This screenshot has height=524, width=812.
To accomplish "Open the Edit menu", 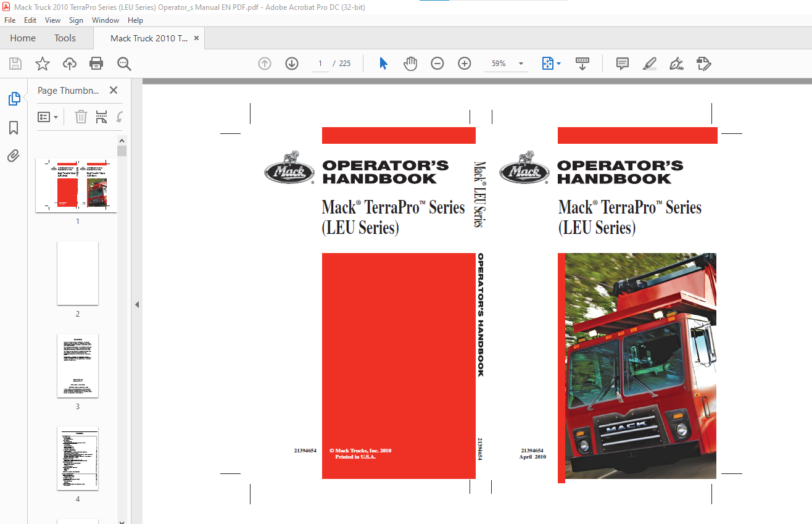I will (30, 20).
